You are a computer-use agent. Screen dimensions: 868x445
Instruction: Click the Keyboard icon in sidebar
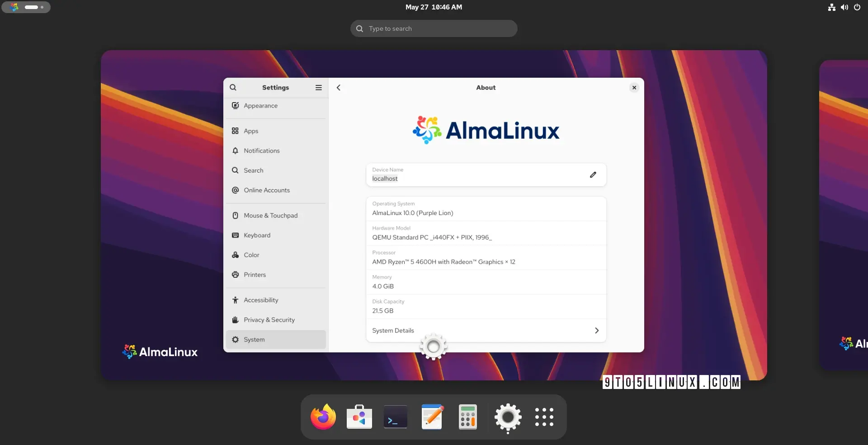(235, 235)
